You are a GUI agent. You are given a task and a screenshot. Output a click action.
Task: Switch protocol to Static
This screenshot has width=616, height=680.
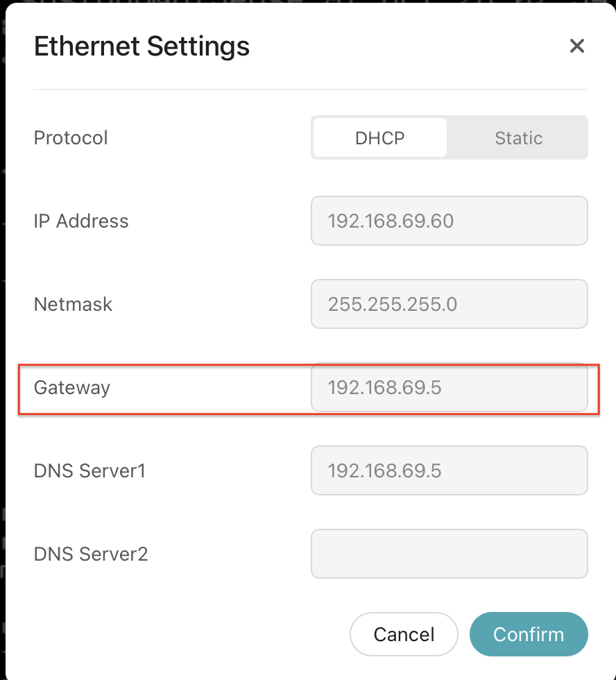[518, 138]
